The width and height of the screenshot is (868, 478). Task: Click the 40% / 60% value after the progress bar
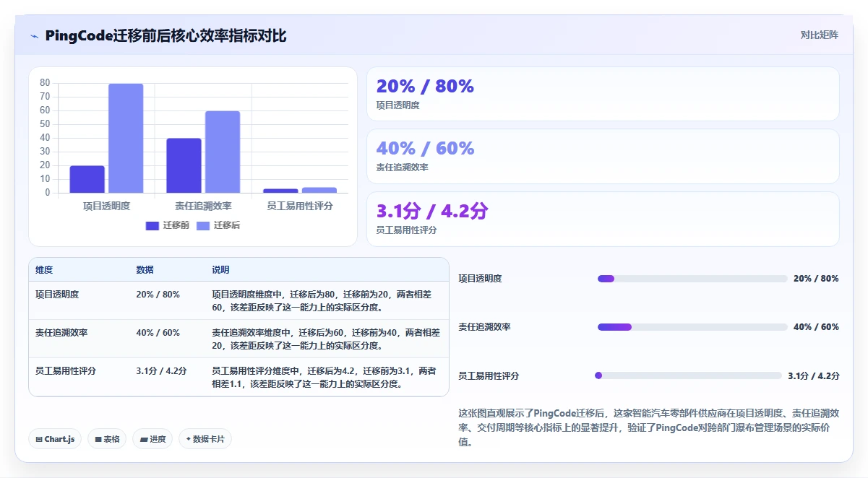click(816, 327)
